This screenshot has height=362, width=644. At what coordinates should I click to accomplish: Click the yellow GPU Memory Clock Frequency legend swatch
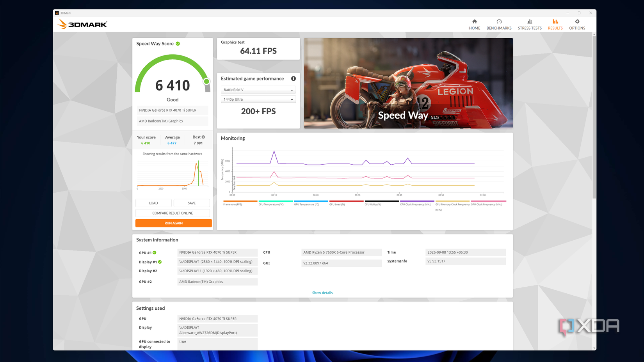[452, 201]
